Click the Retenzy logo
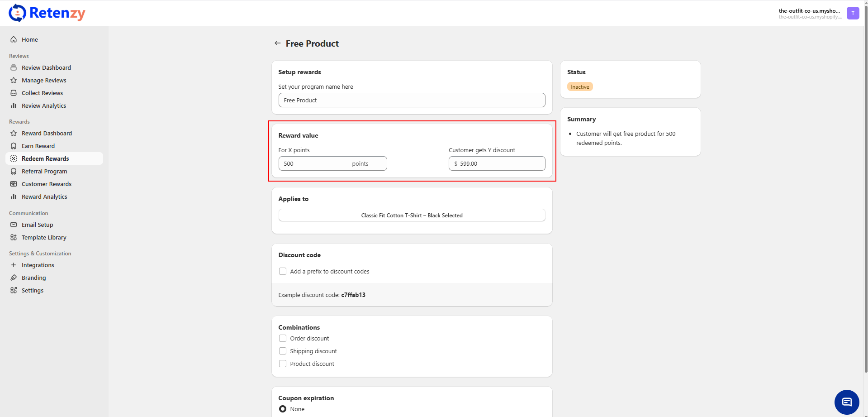This screenshot has width=868, height=417. 47,13
